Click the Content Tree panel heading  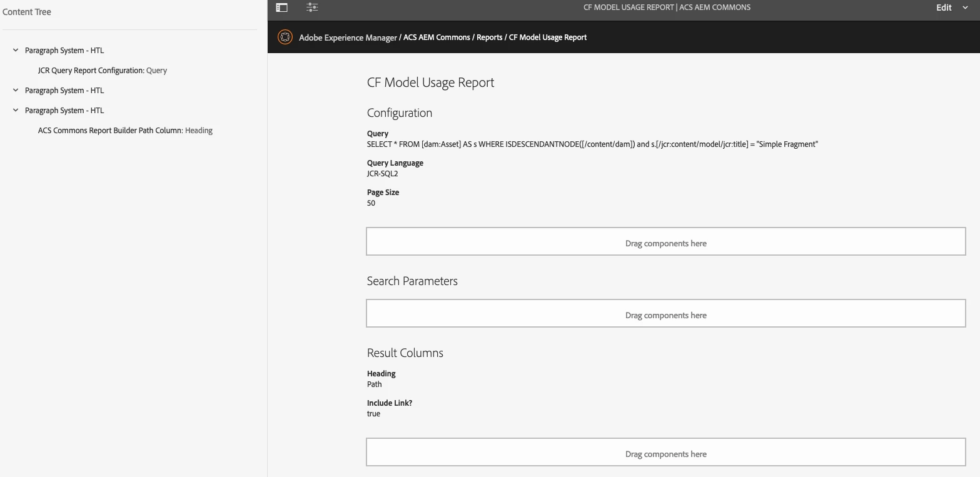(27, 12)
